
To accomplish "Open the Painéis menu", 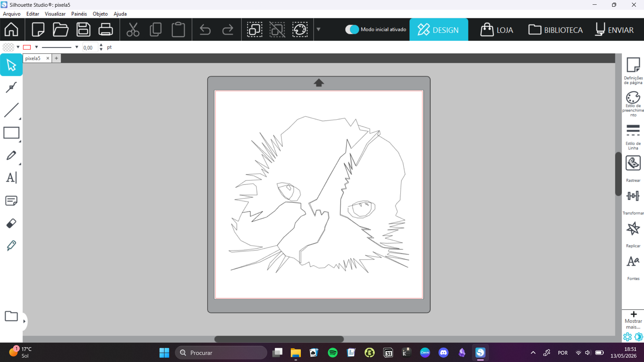I will (x=79, y=14).
